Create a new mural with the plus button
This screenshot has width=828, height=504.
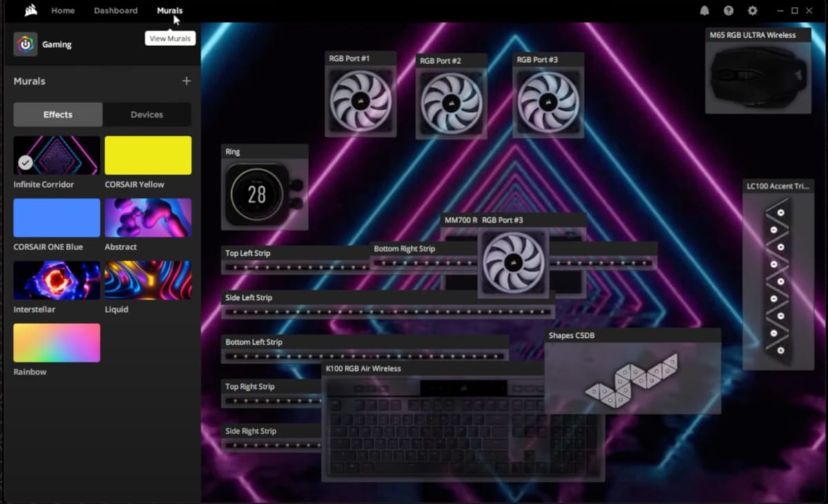pos(186,81)
